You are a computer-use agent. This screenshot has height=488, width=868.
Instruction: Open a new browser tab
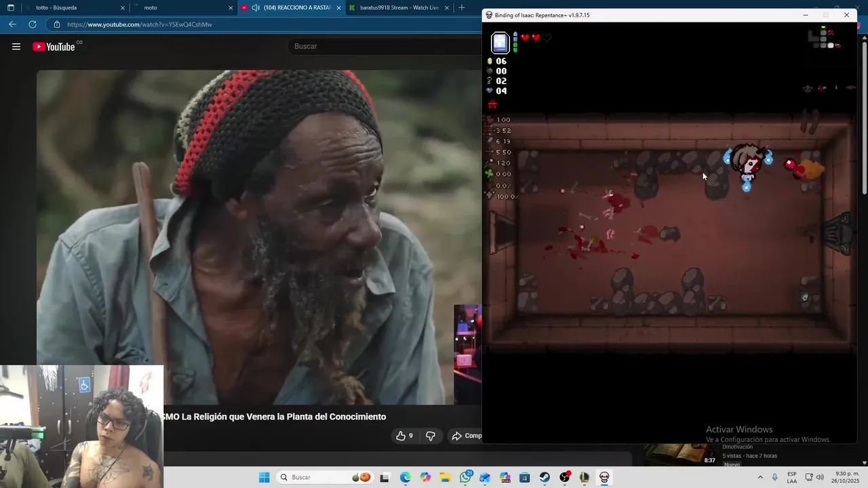point(462,7)
